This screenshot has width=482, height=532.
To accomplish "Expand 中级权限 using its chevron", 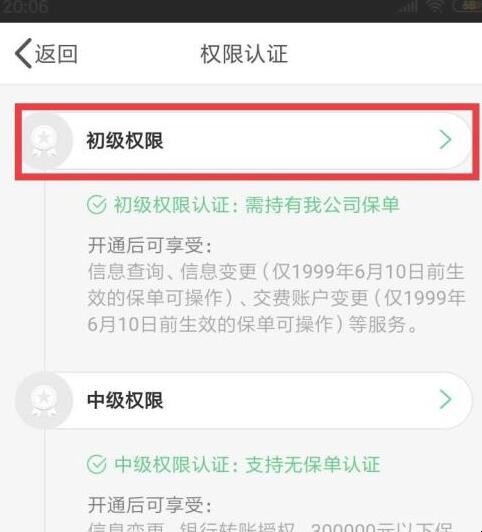I will click(x=445, y=399).
